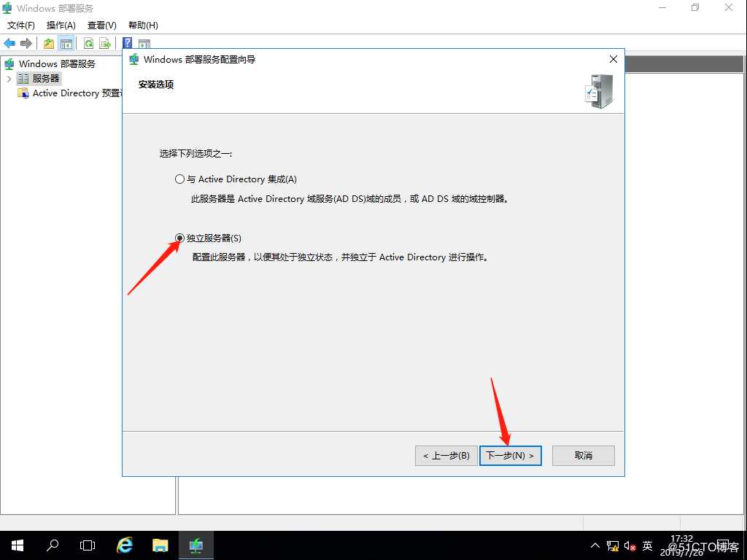Click the 上一步(B) back button
This screenshot has height=560, width=747.
click(x=446, y=456)
